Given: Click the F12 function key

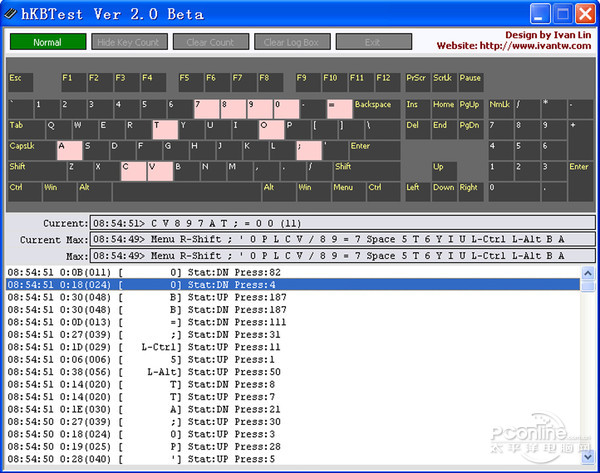Looking at the screenshot, I should pos(388,82).
